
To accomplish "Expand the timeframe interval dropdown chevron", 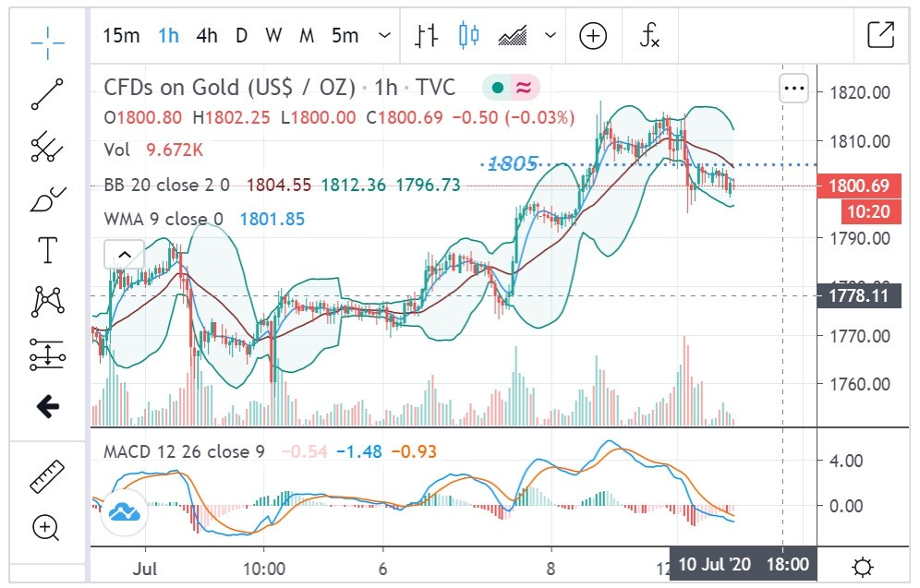I will pyautogui.click(x=384, y=36).
